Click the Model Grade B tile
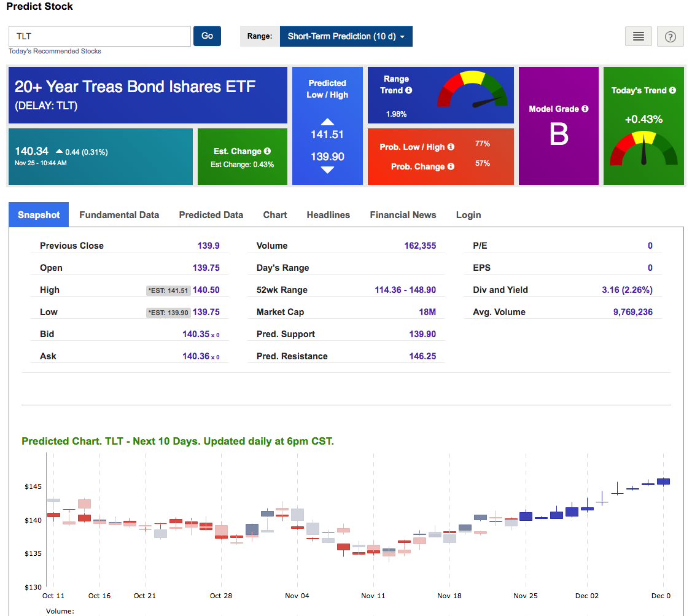Viewport: 692px width, 616px height. click(x=558, y=126)
